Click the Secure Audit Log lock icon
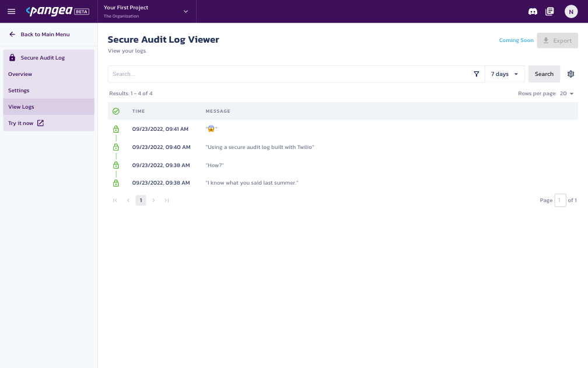Screen dimensions: 588x368 12,57
